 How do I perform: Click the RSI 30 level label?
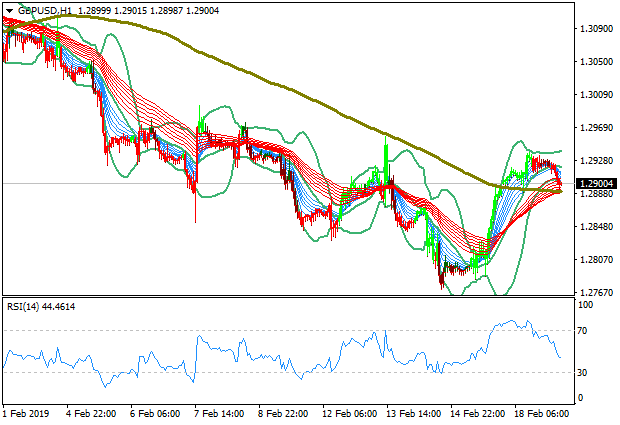click(x=583, y=373)
